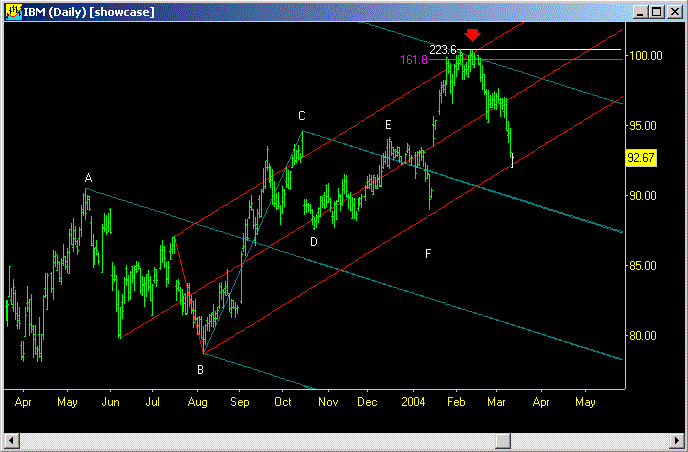Click pivot point label C
This screenshot has height=452, width=688.
click(x=301, y=116)
